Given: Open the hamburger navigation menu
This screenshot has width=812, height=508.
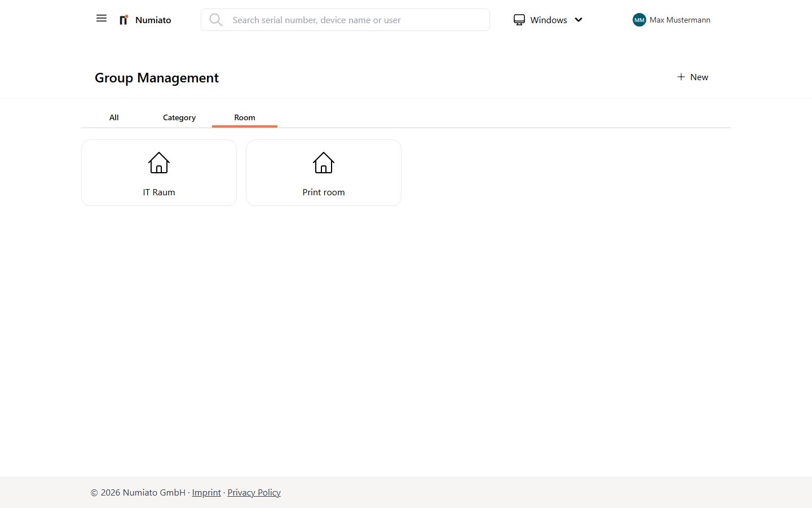Looking at the screenshot, I should 101,18.
